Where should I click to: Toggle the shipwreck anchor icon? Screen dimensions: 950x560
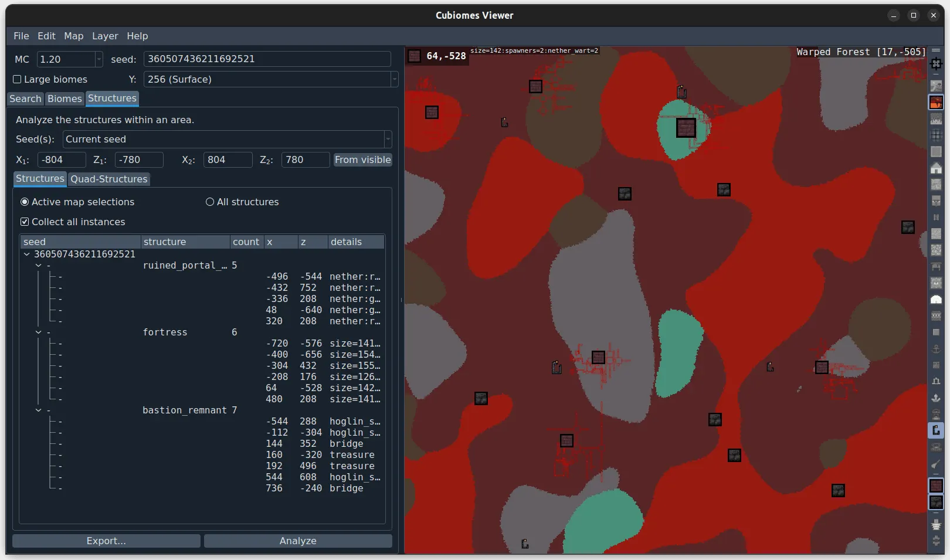(936, 349)
